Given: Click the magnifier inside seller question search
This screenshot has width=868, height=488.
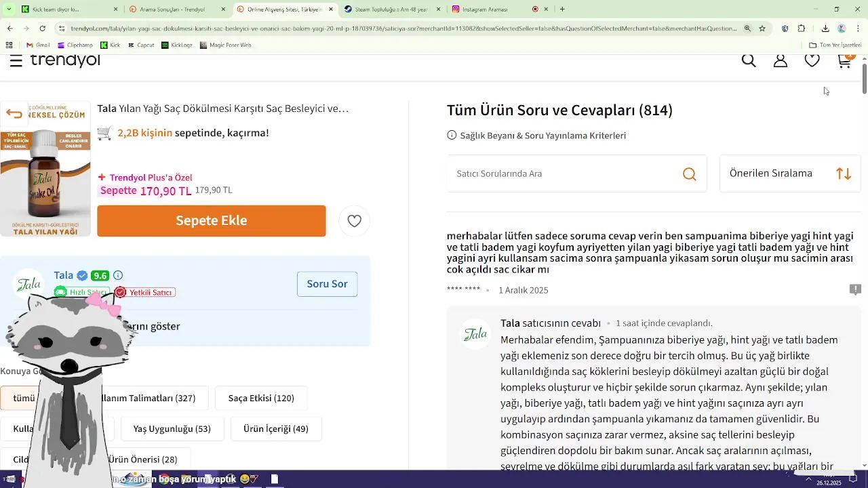Looking at the screenshot, I should click(690, 174).
